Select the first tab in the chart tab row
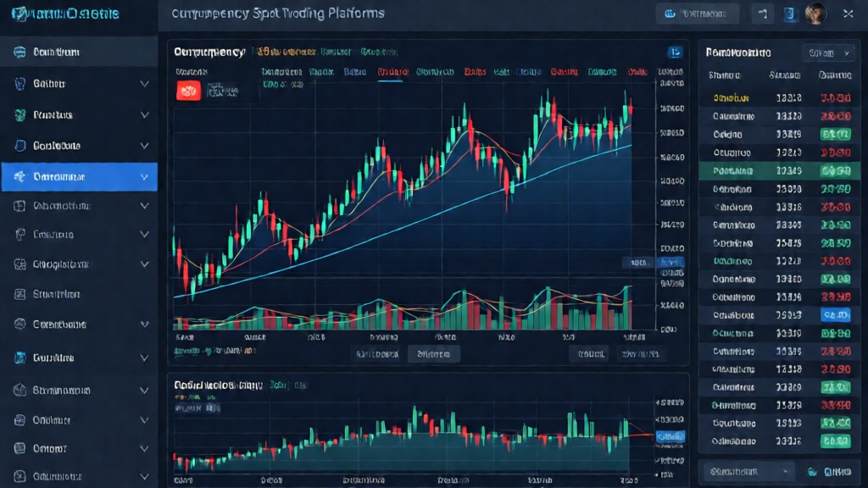Viewport: 868px width, 488px height. pyautogui.click(x=281, y=72)
